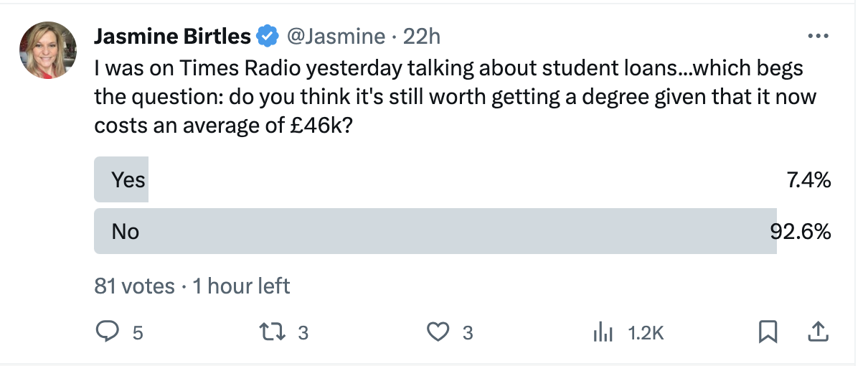Open the tweet via 22h timestamp
The height and width of the screenshot is (366, 868).
[422, 35]
